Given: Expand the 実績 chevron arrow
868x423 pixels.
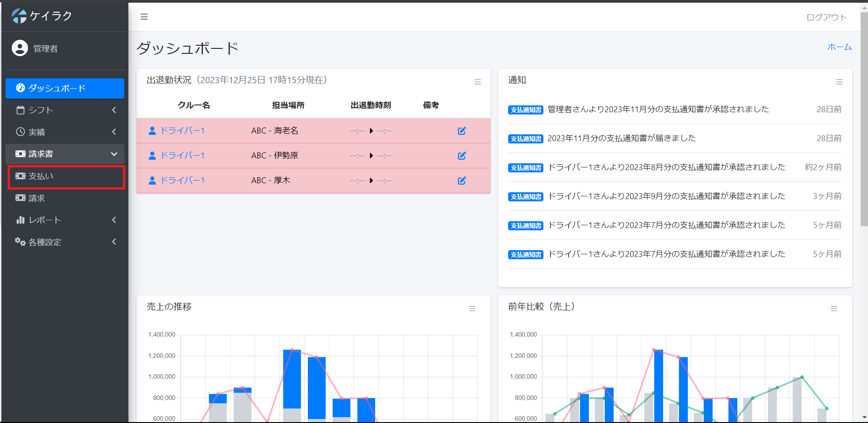Looking at the screenshot, I should coord(114,132).
